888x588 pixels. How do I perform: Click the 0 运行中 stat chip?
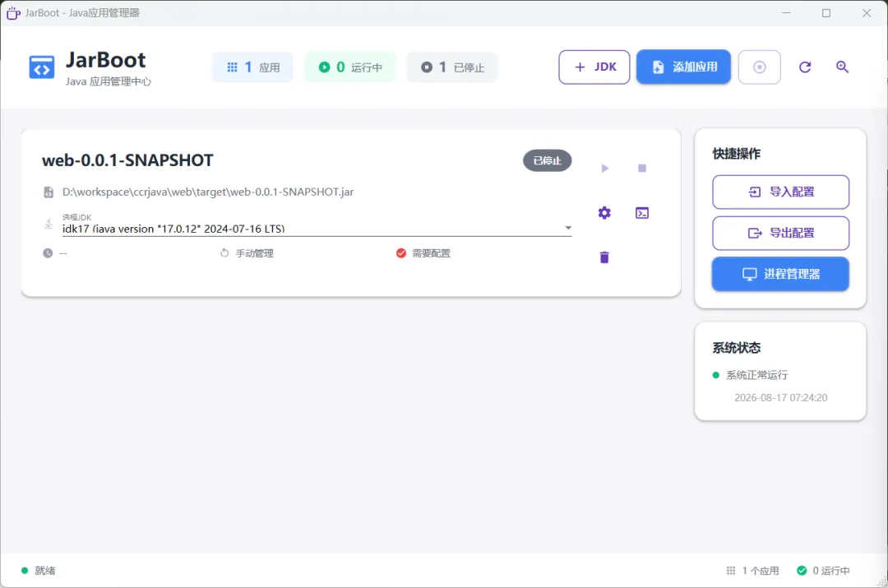350,67
